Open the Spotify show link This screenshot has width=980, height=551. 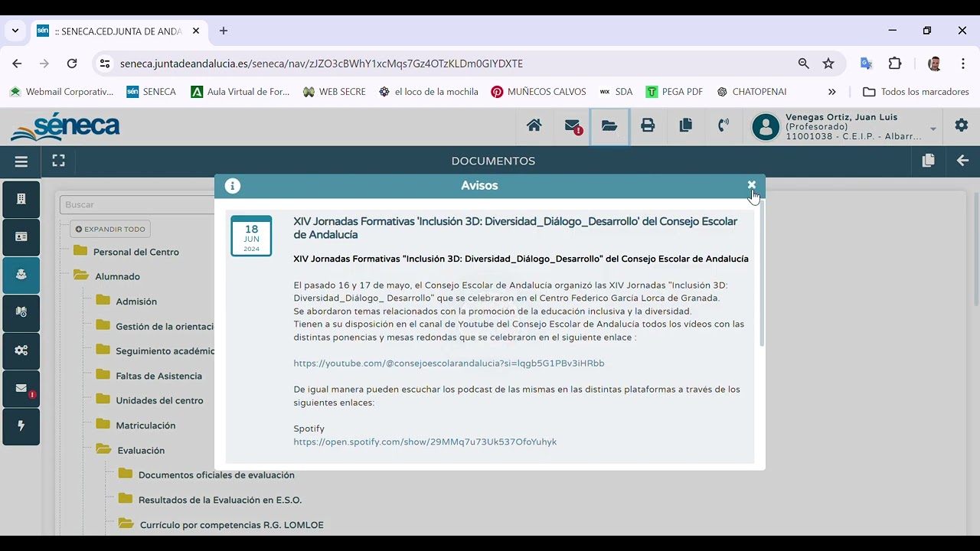[425, 442]
